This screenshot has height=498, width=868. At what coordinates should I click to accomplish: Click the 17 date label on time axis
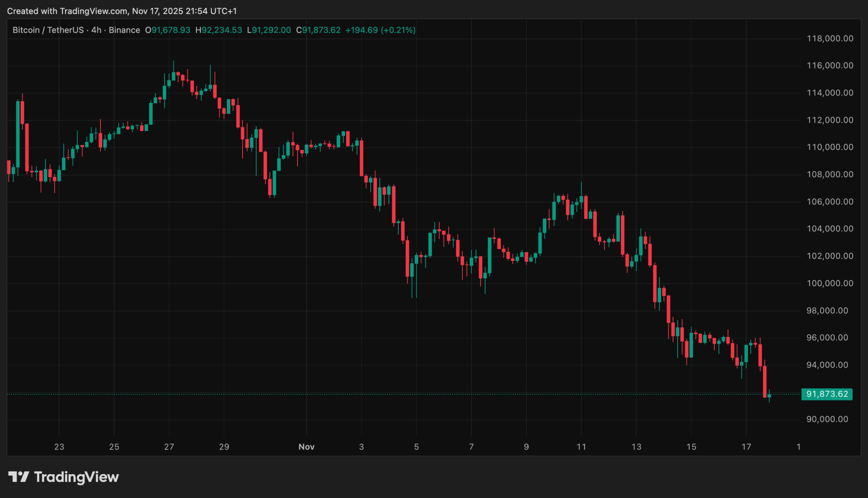[x=746, y=447]
